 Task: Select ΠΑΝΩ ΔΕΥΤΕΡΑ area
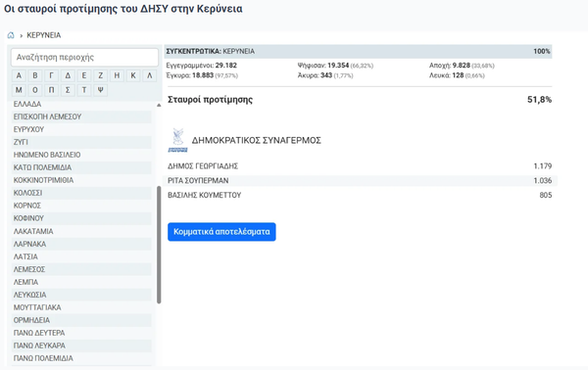tap(81, 333)
